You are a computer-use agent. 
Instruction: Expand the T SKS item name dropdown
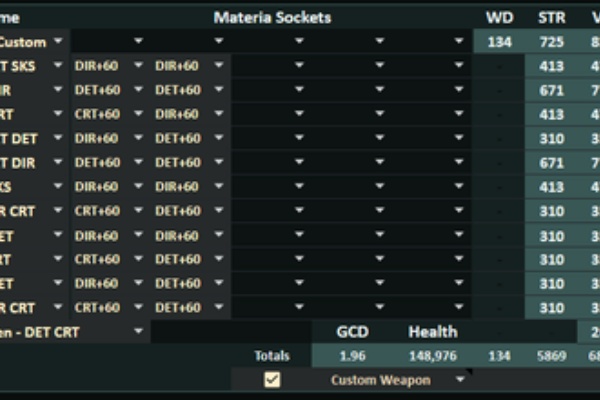tap(58, 65)
